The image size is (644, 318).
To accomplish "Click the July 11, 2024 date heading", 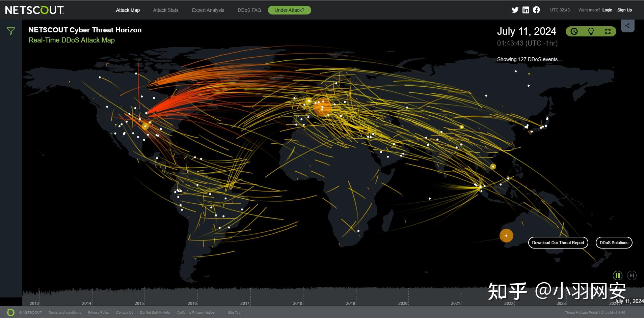I will pyautogui.click(x=527, y=31).
